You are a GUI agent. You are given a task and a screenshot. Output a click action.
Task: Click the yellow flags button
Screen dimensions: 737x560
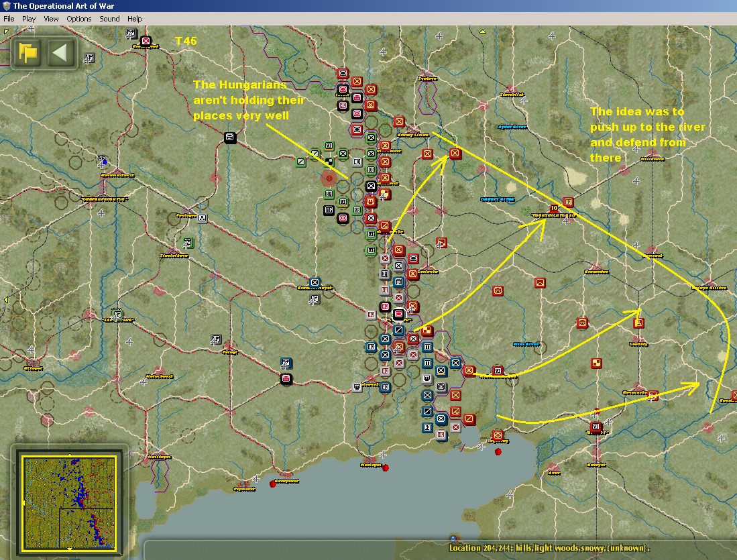[x=27, y=52]
